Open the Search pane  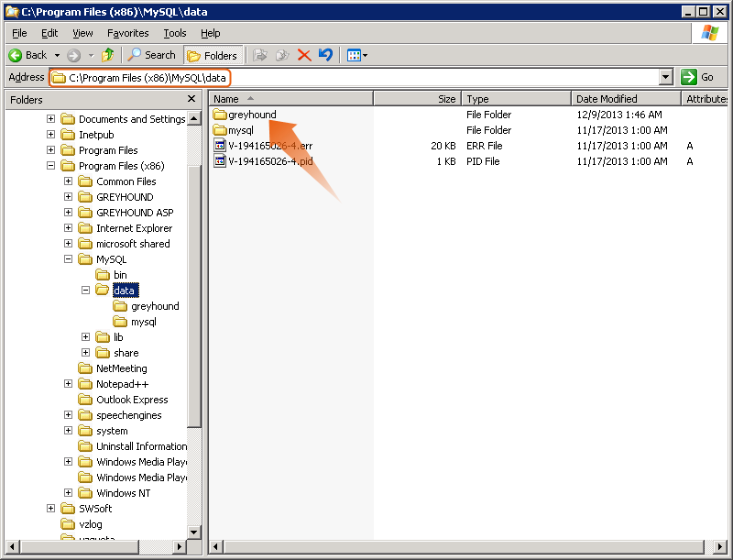point(151,55)
